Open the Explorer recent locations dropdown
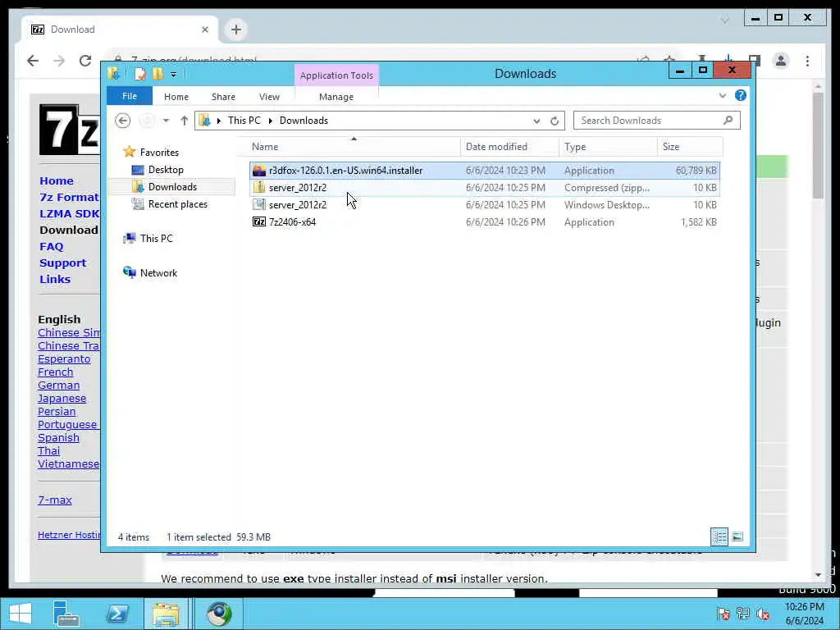 [166, 121]
